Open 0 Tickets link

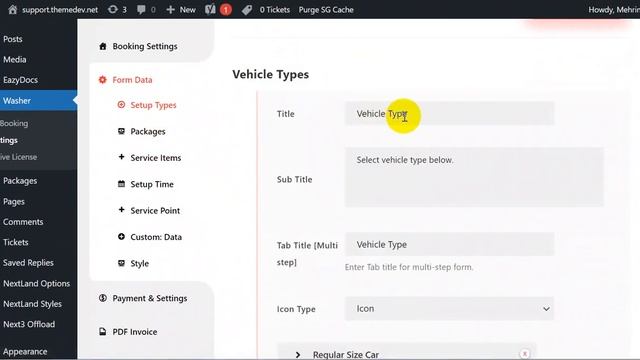(x=275, y=10)
